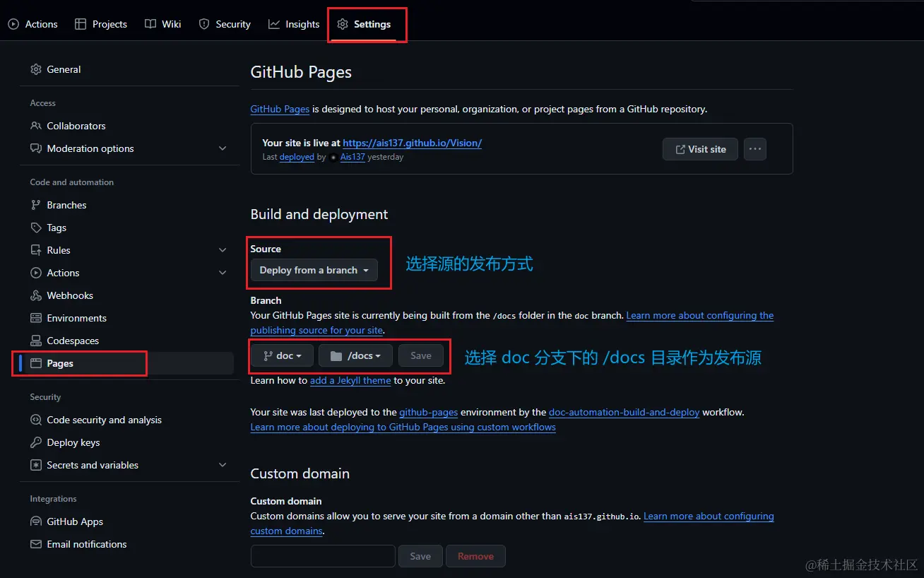Click the Projects table icon
The height and width of the screenshot is (578, 924).
tap(81, 24)
